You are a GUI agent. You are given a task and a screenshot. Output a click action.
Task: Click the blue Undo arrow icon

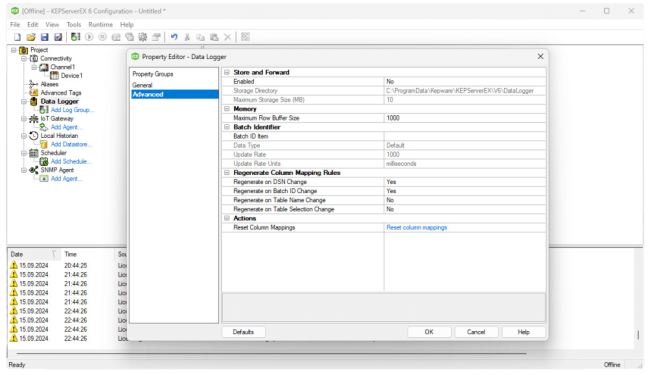[174, 37]
